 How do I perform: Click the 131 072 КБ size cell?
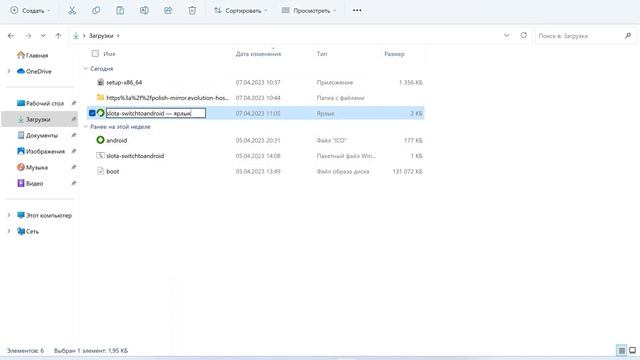[407, 171]
